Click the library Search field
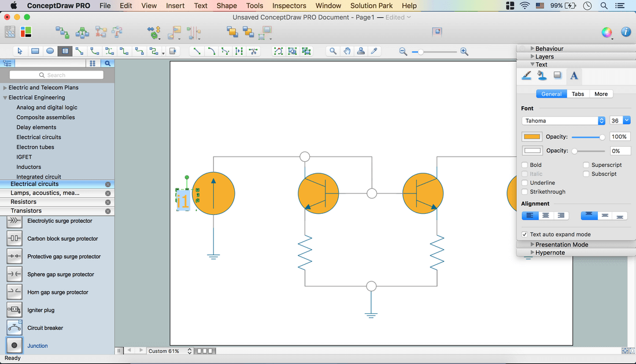This screenshot has height=364, width=636. click(57, 75)
